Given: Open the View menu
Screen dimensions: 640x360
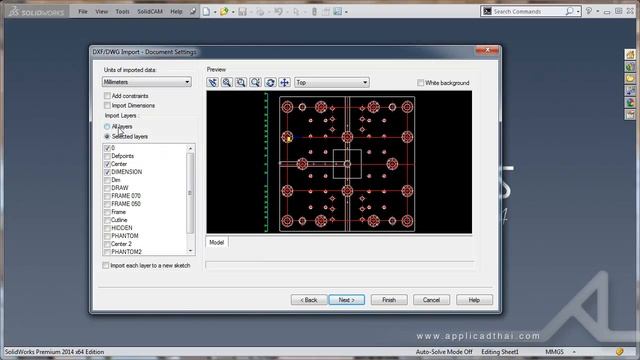Looking at the screenshot, I should coord(102,11).
